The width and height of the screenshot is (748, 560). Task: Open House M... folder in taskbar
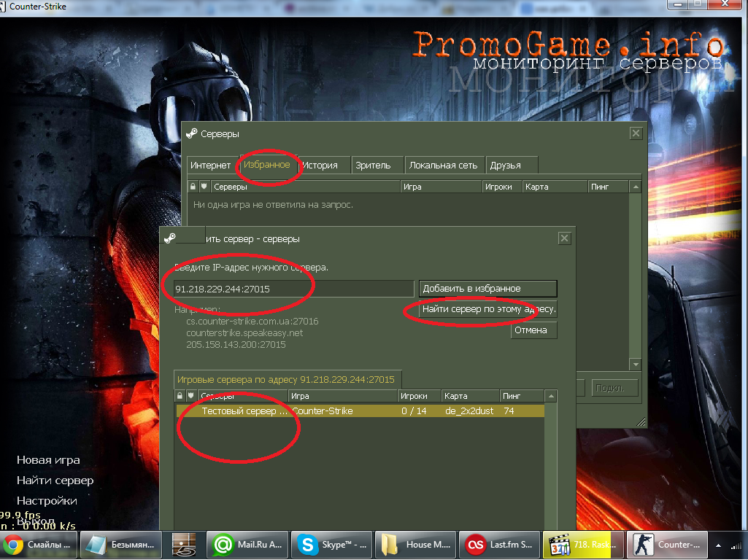[x=415, y=544]
